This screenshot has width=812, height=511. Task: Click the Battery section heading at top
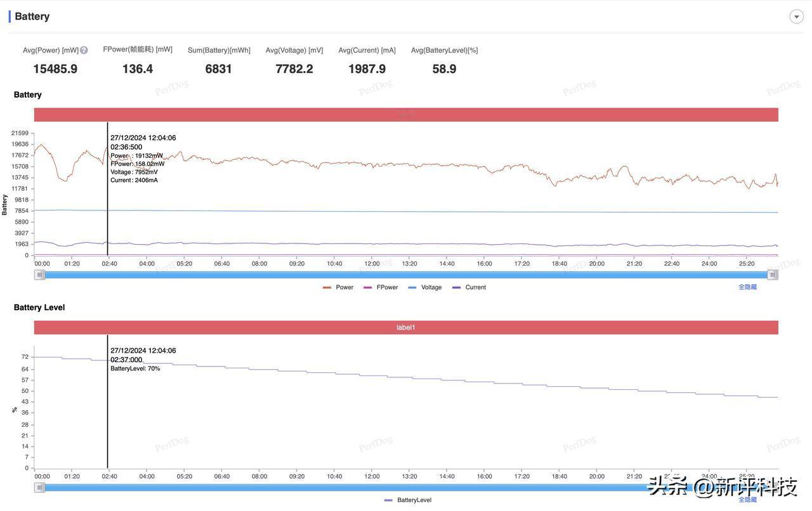pyautogui.click(x=32, y=16)
